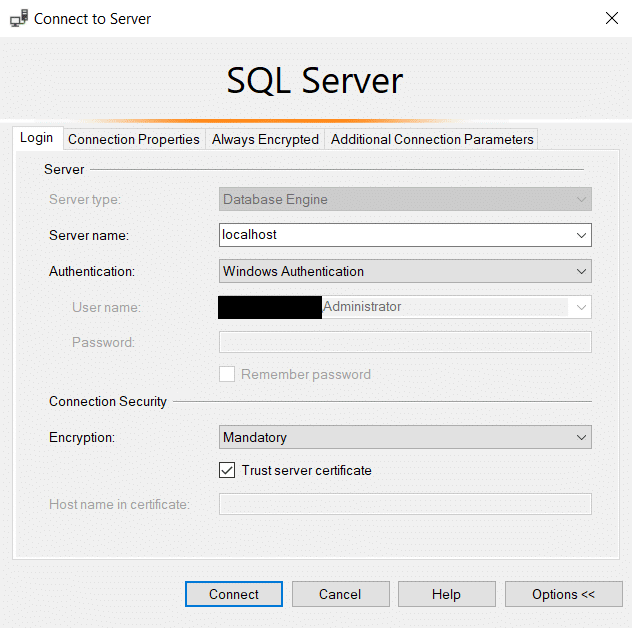Viewport: 632px width, 628px height.
Task: Click the Server name label
Action: [x=89, y=235]
